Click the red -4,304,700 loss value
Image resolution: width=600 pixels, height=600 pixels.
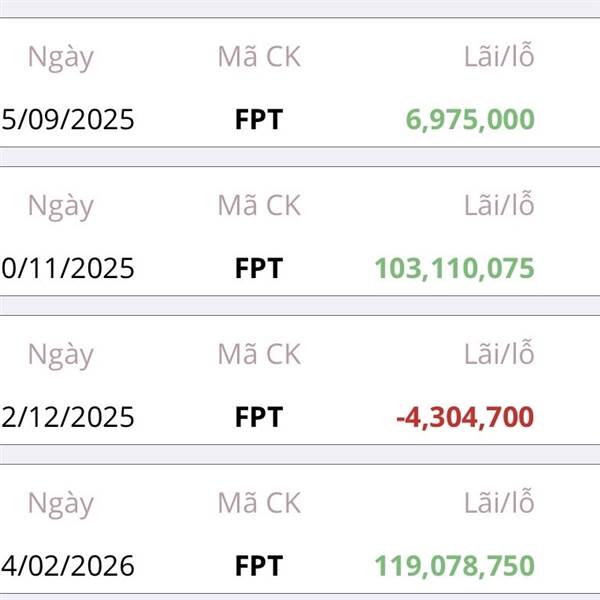[x=465, y=417]
